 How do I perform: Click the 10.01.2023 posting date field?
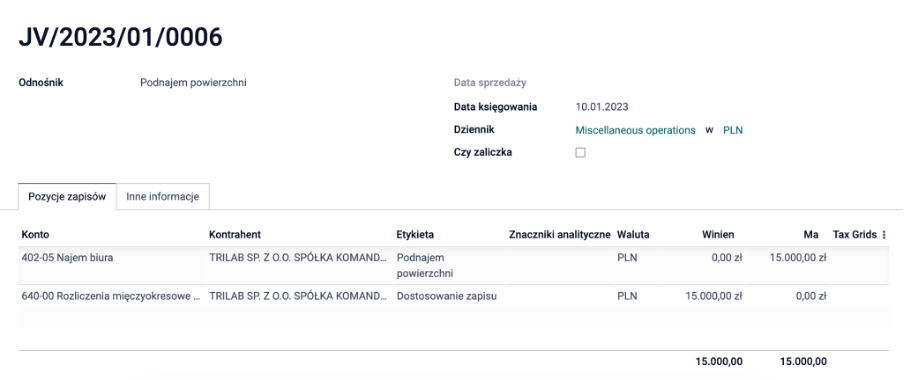[x=602, y=107]
